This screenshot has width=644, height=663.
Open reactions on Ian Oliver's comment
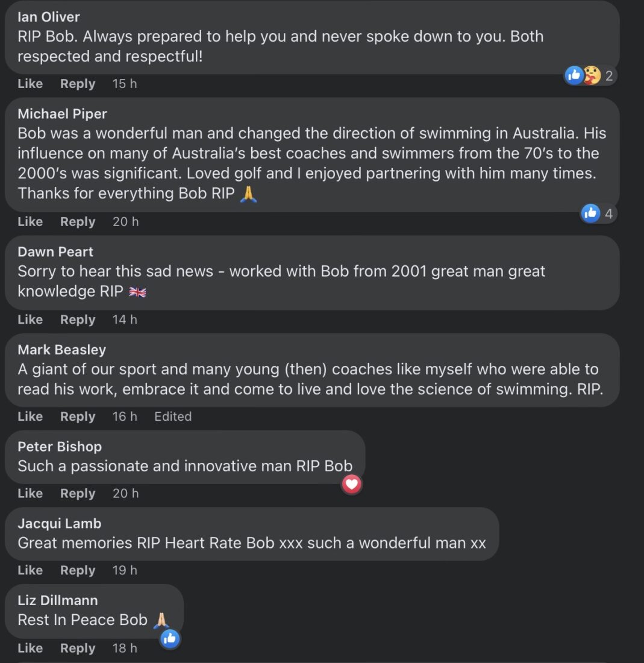[590, 76]
